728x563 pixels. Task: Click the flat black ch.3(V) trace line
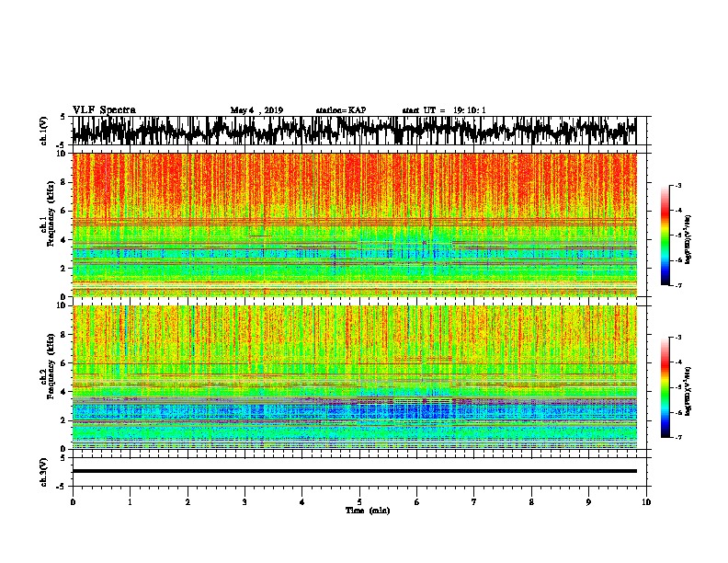tap(354, 471)
